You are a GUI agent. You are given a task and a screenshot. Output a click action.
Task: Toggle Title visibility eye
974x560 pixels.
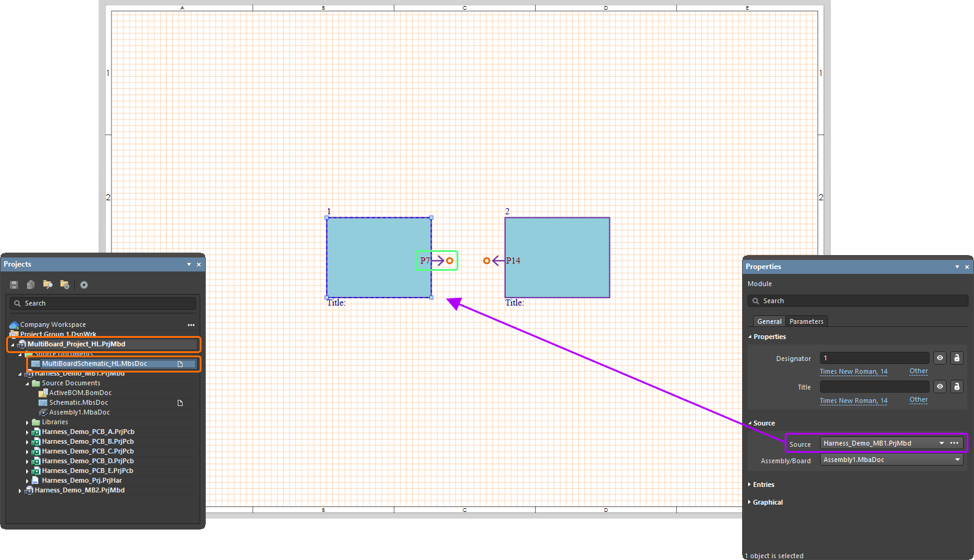(940, 387)
